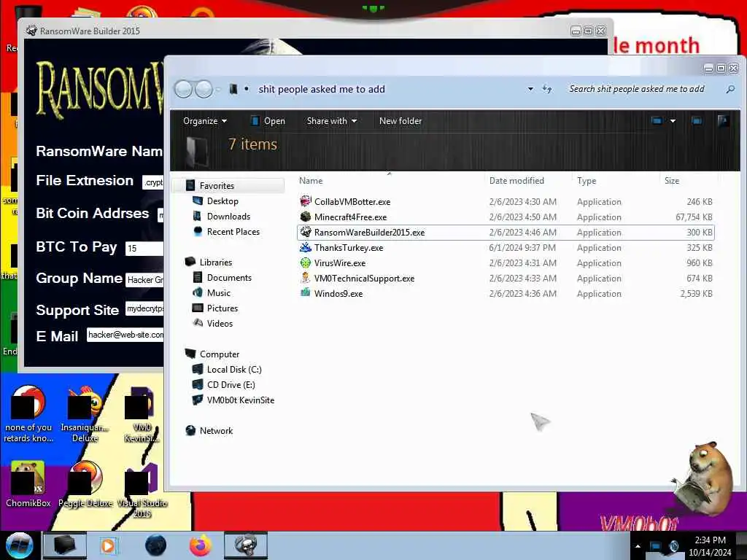Click the New folder button
The width and height of the screenshot is (747, 560).
coord(400,121)
